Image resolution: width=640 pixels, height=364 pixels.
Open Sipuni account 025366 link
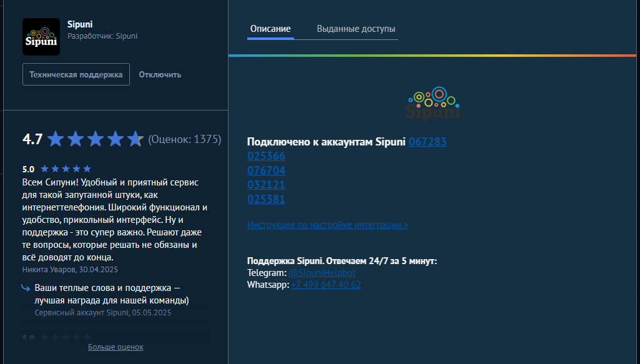point(266,156)
